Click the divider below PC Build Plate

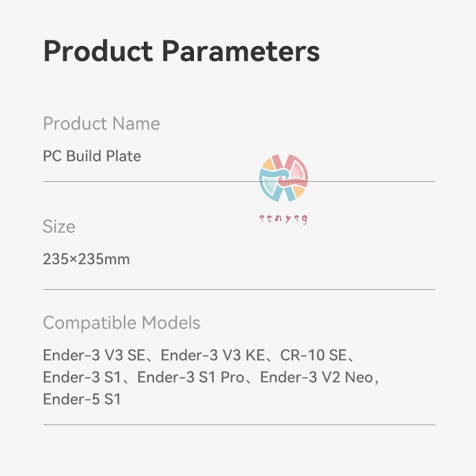239,181
